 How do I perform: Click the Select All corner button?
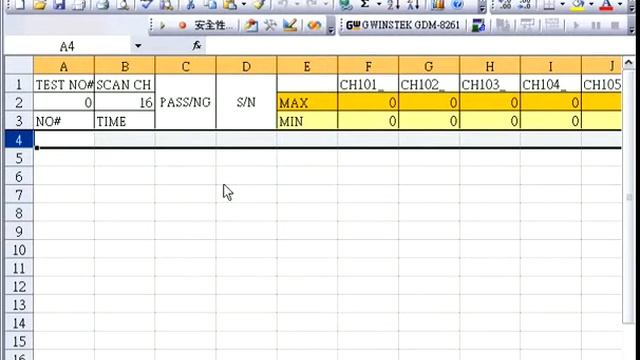pyautogui.click(x=19, y=66)
